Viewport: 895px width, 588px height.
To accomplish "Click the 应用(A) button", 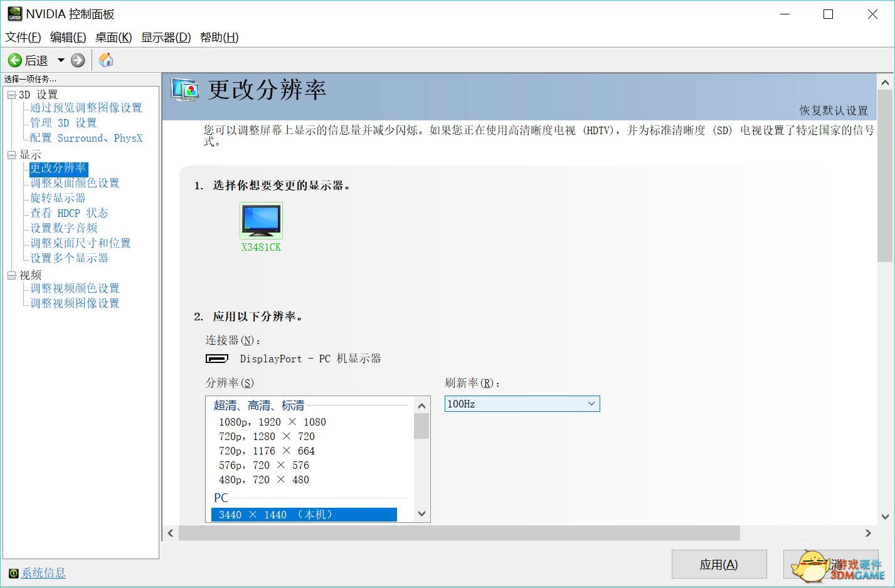I will pos(719,565).
